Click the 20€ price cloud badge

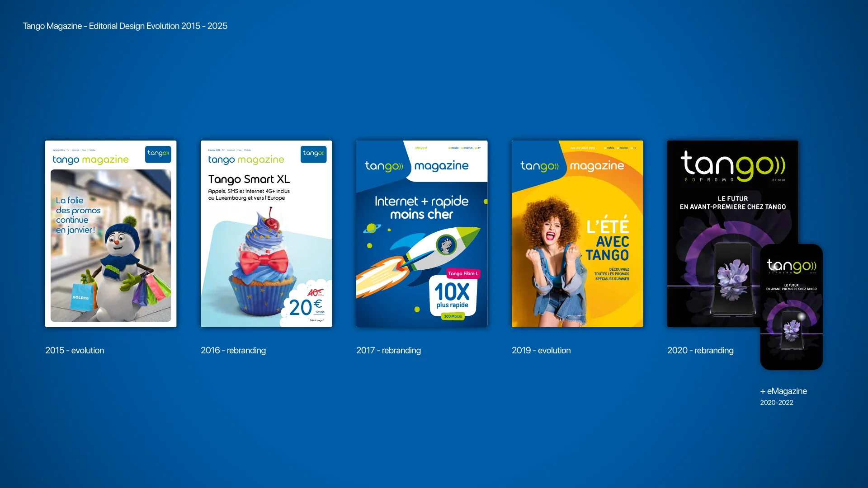tap(307, 304)
